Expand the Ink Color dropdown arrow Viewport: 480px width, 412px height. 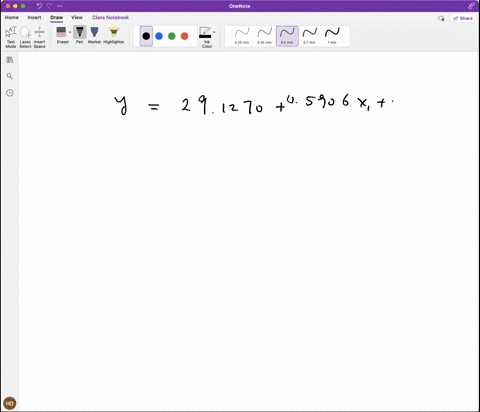pos(214,32)
